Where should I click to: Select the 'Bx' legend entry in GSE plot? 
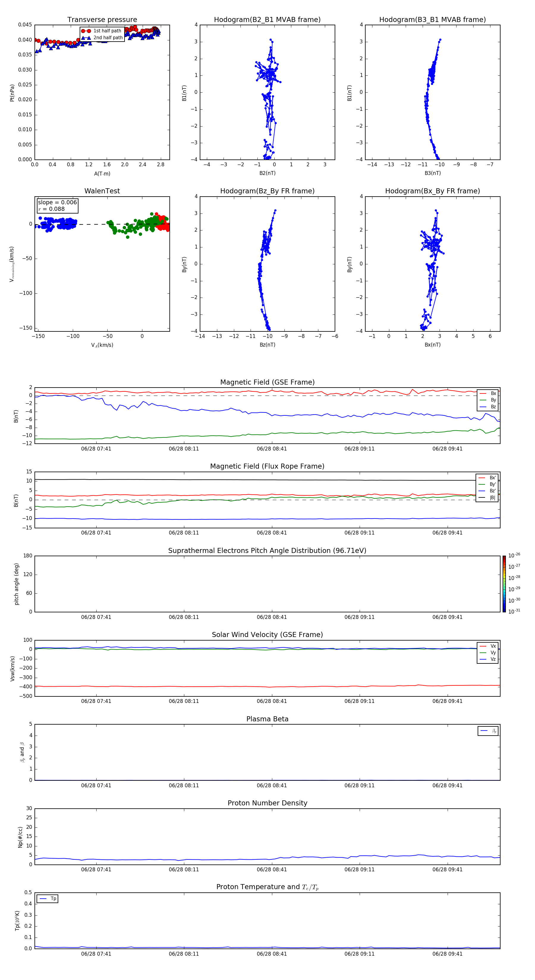coord(488,393)
